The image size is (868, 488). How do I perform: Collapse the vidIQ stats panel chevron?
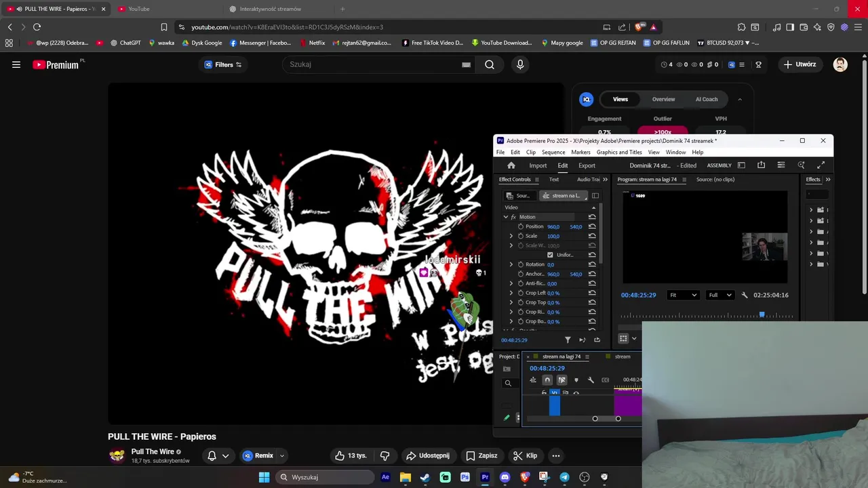coord(740,99)
